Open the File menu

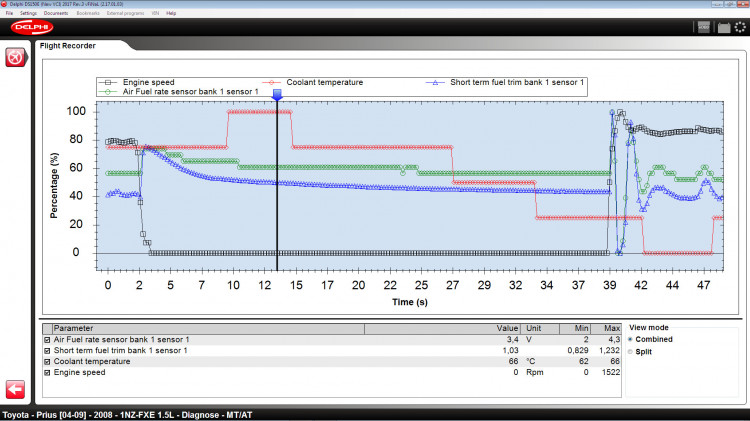click(9, 13)
